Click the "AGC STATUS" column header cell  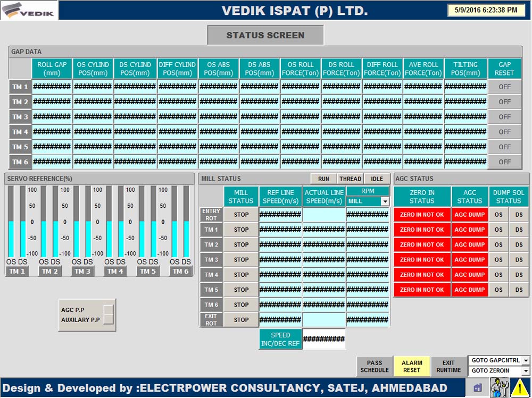point(470,197)
